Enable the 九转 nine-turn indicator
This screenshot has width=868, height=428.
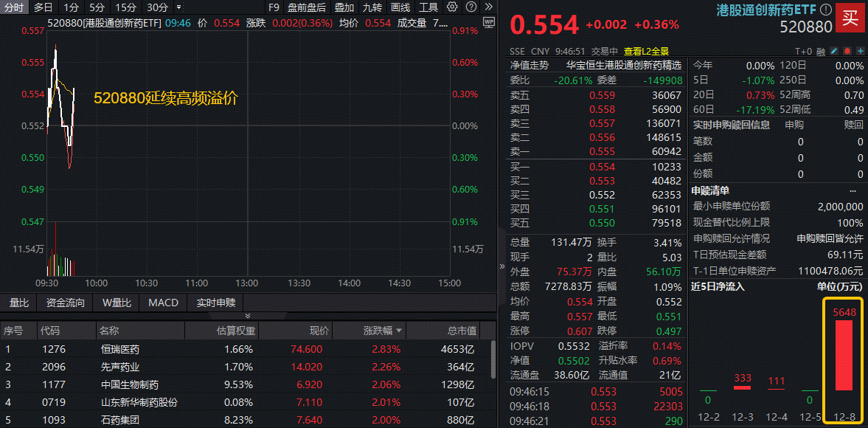click(373, 7)
